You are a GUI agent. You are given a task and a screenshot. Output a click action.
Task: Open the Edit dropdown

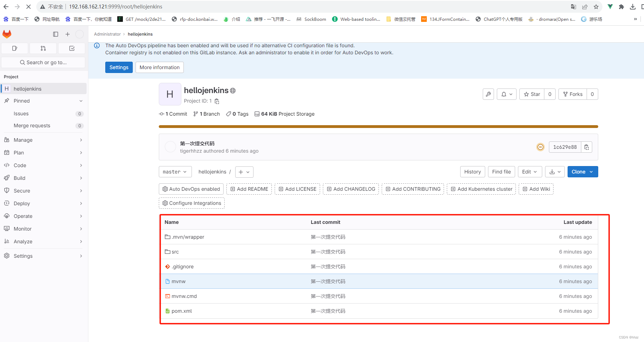click(530, 172)
